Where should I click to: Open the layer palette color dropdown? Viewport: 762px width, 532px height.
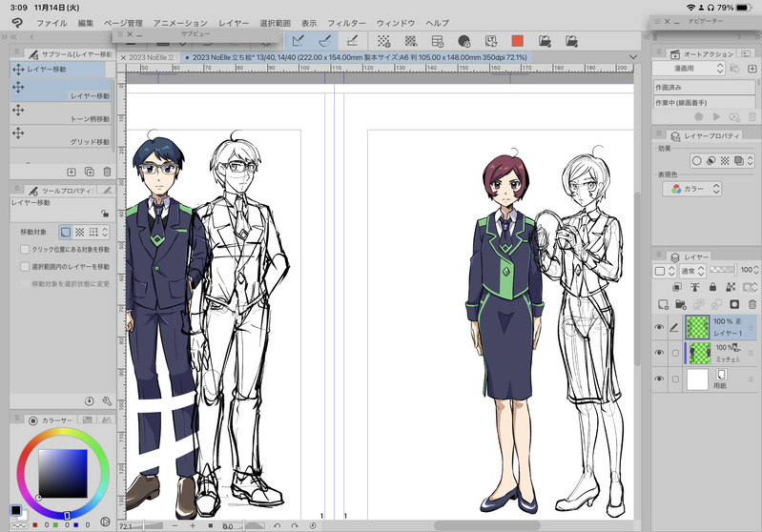tap(664, 271)
